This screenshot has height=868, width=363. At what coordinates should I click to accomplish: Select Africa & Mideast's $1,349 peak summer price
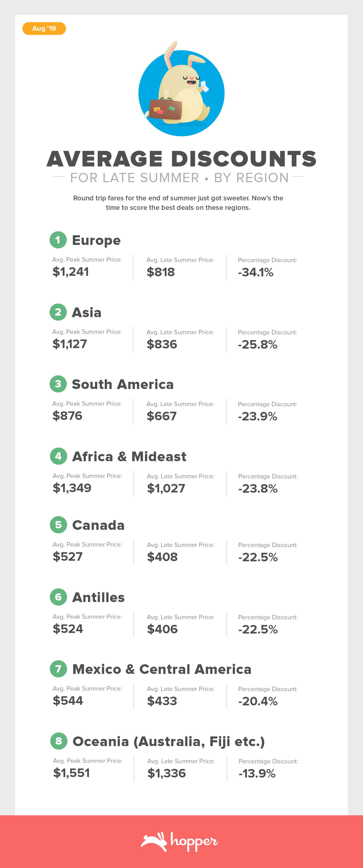(72, 488)
